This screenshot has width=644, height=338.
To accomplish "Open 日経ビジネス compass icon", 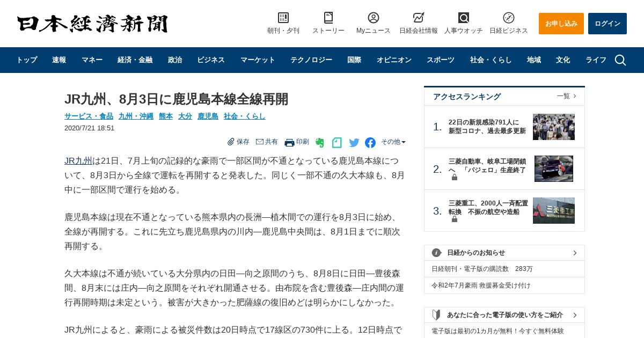I will (x=509, y=18).
